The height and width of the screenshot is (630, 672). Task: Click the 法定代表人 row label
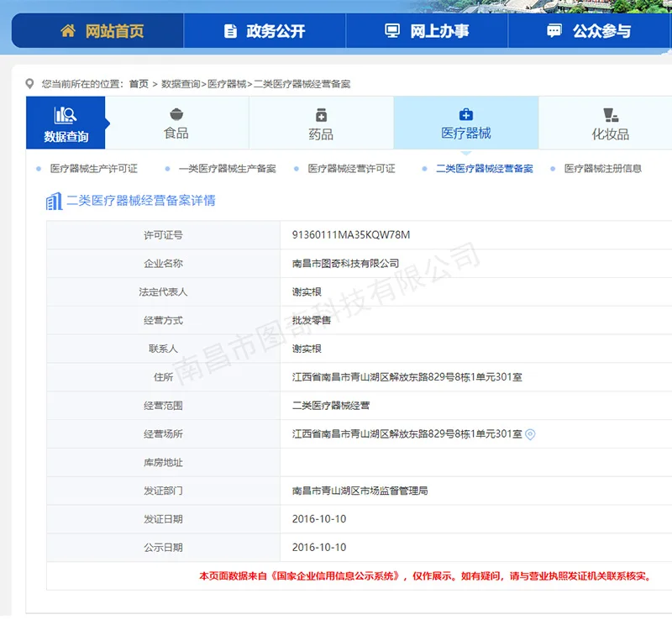[163, 291]
